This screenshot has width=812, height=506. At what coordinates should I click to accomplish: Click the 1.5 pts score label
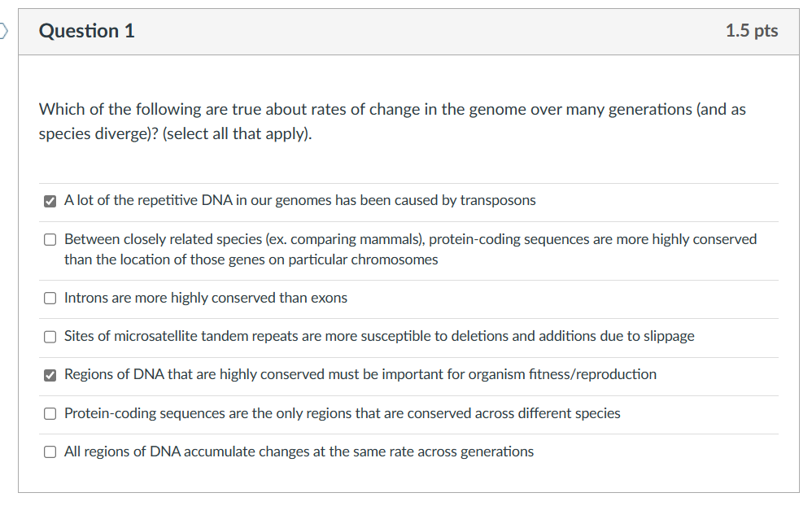point(751,31)
